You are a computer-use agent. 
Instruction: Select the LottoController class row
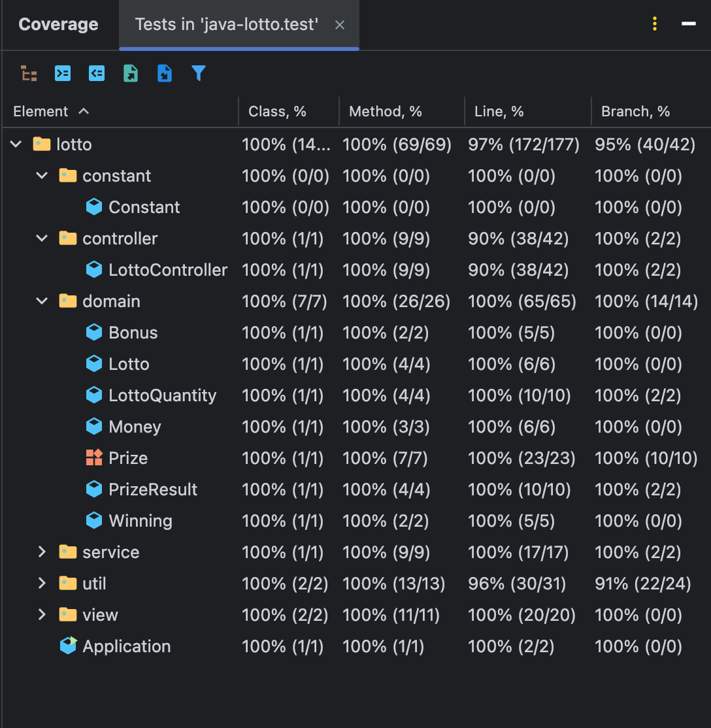[355, 270]
